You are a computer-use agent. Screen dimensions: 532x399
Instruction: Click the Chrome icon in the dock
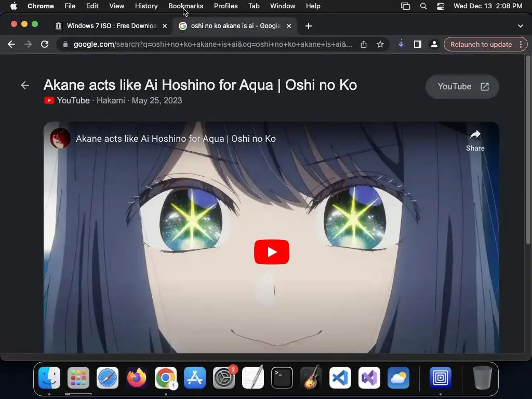pos(166,377)
